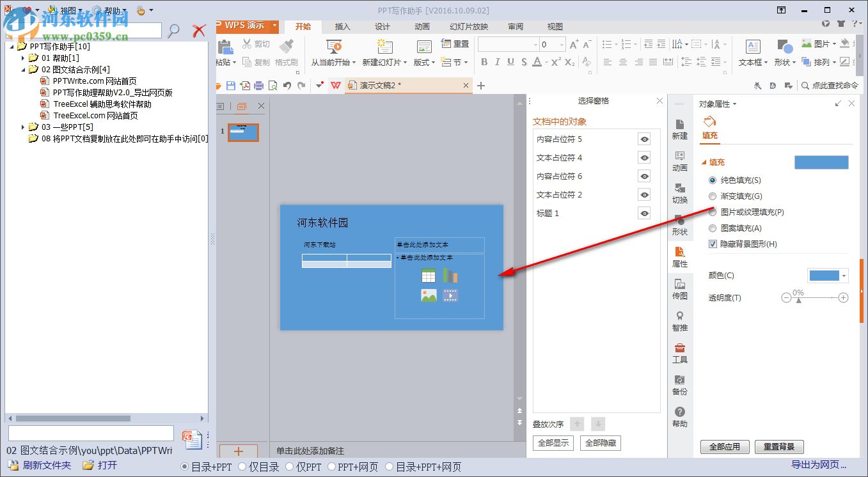Viewport: 868px width, 477px height.
Task: Select the 仅PPT display mode radio
Action: pyautogui.click(x=289, y=467)
